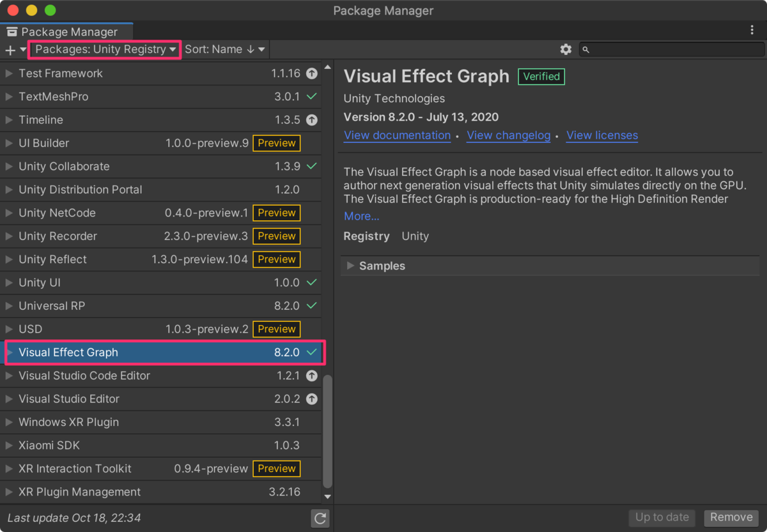Expand the Universal RP package versions
767x532 pixels.
9,306
